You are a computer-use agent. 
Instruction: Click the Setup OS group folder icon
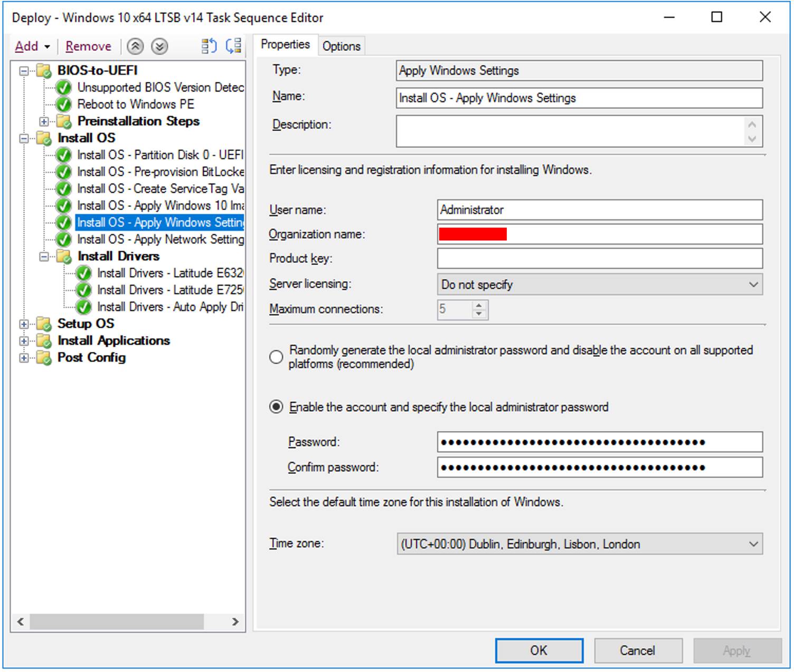coord(43,324)
